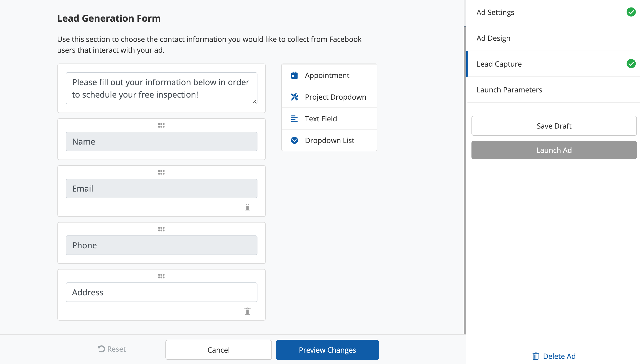This screenshot has height=364, width=640.
Task: Click Preview Changes button
Action: (327, 350)
